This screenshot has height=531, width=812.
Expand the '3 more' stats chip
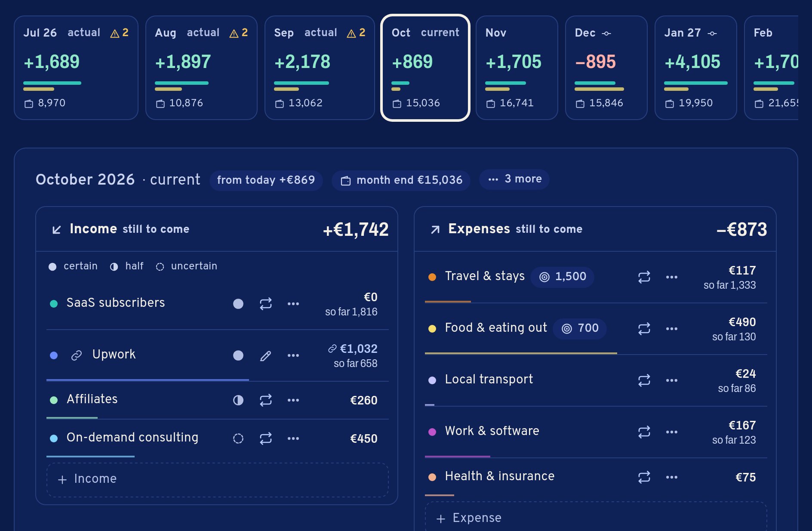[x=514, y=179]
